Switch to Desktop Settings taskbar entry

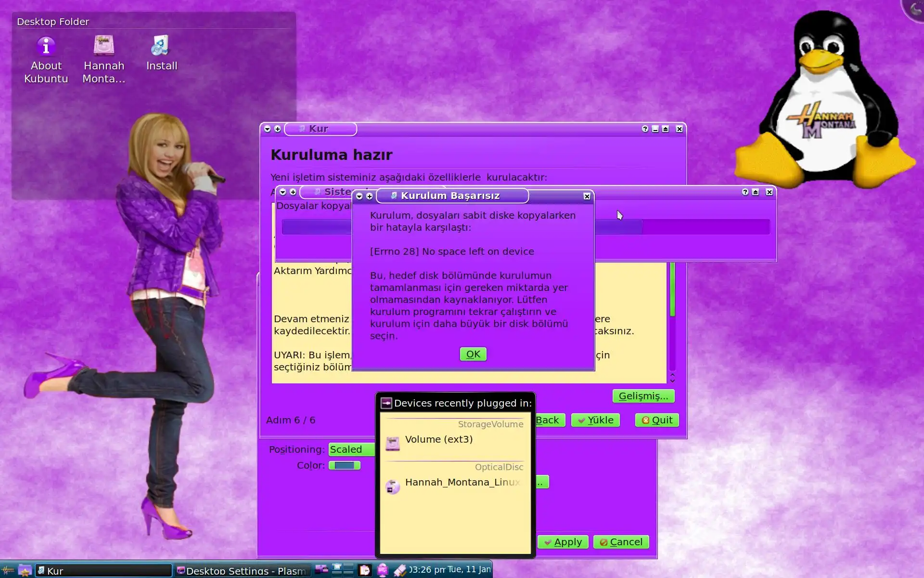coord(242,571)
